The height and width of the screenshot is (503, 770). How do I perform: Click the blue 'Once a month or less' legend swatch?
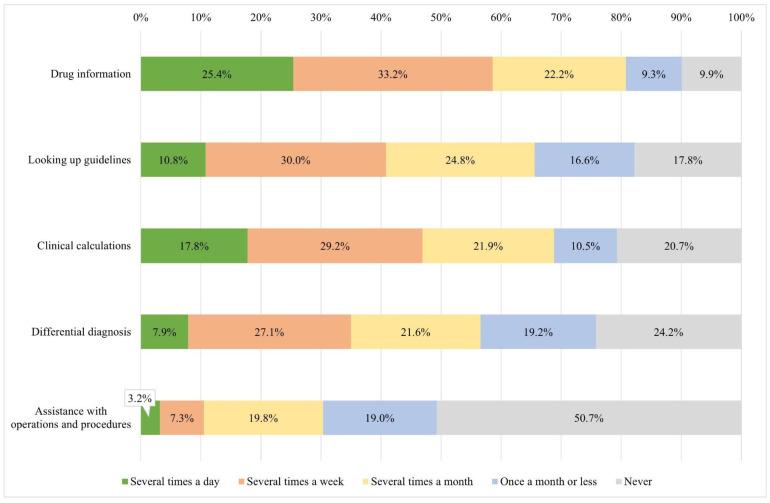click(495, 482)
